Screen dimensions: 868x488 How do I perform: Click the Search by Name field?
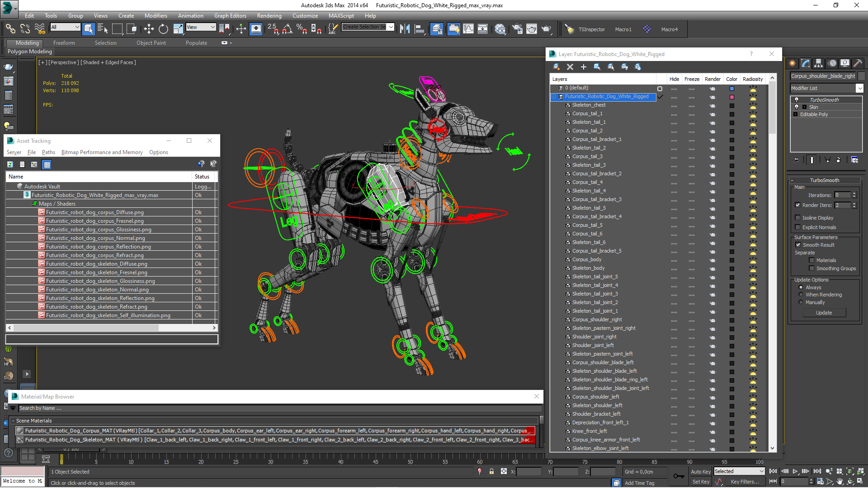(279, 408)
